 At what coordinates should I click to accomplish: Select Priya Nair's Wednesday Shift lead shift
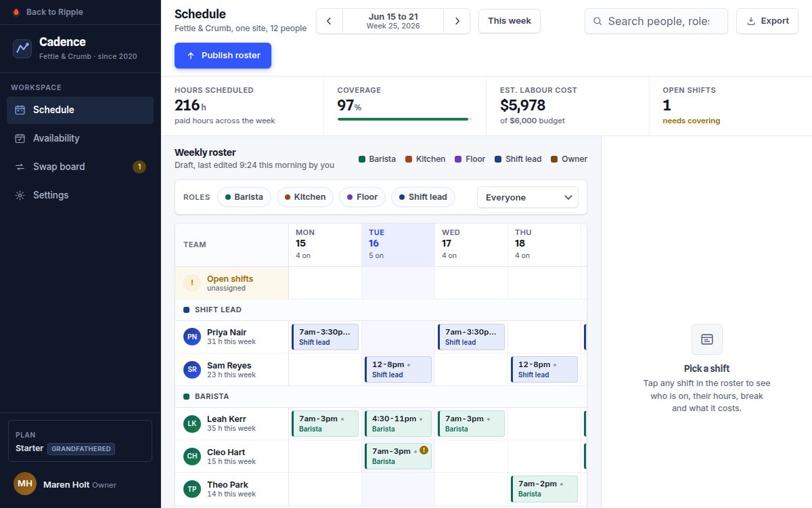pyautogui.click(x=471, y=337)
